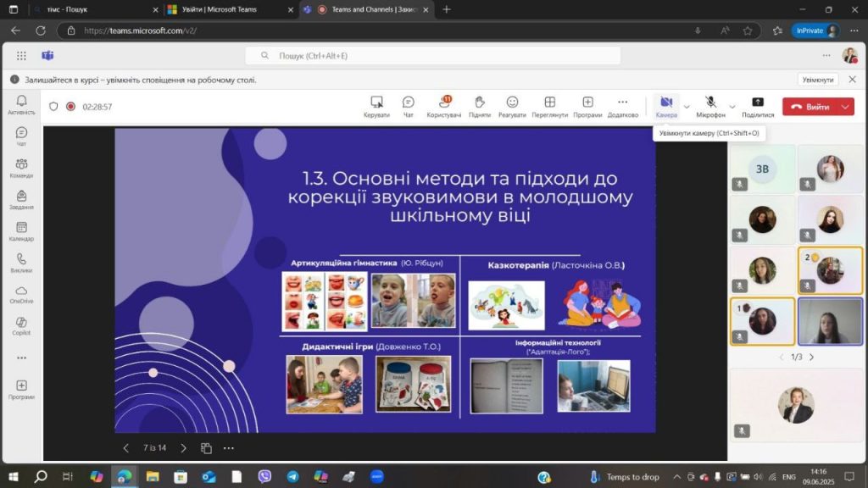Select the large bottom participant tile
This screenshot has height=488, width=868.
[796, 406]
